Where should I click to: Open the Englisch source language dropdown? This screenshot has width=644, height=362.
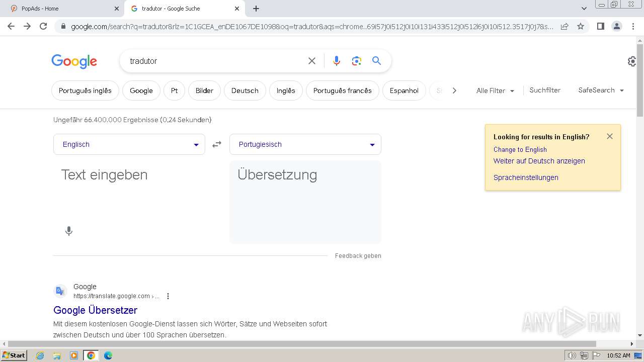pos(129,144)
